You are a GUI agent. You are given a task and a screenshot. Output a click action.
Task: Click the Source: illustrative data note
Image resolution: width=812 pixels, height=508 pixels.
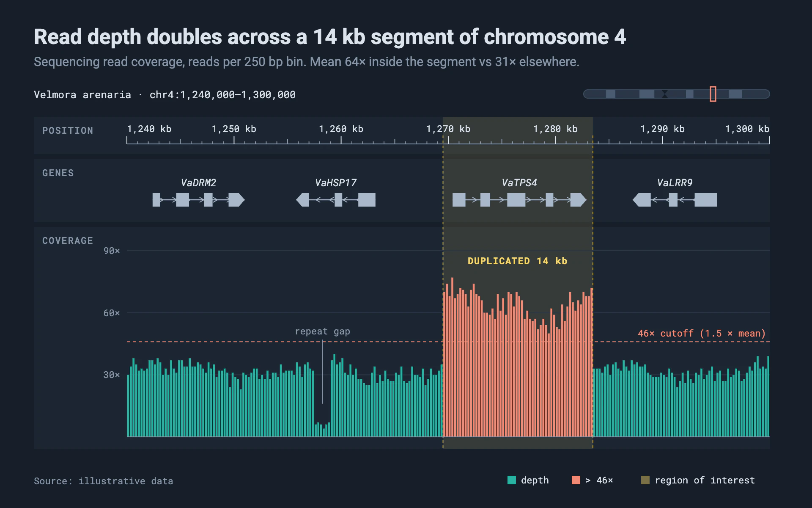coord(104,481)
